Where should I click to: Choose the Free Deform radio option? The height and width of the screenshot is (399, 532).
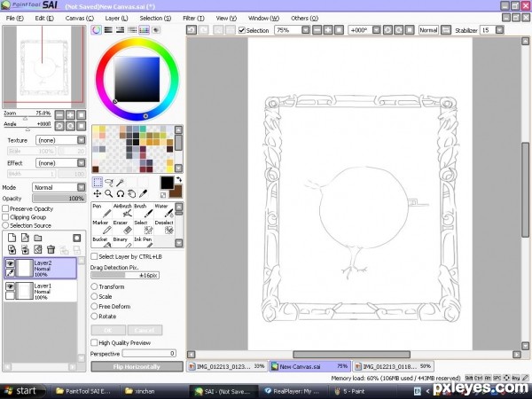[x=94, y=306]
